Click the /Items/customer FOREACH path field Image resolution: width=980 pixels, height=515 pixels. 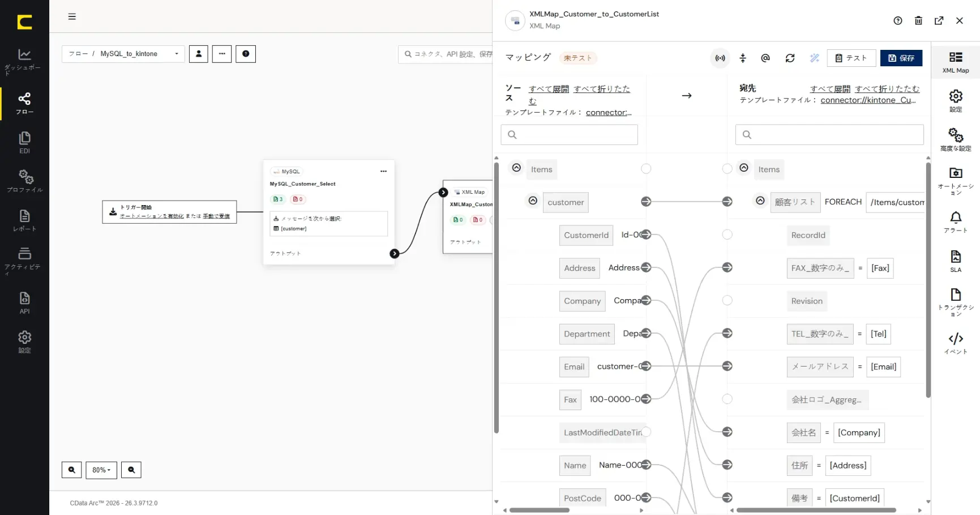click(896, 202)
